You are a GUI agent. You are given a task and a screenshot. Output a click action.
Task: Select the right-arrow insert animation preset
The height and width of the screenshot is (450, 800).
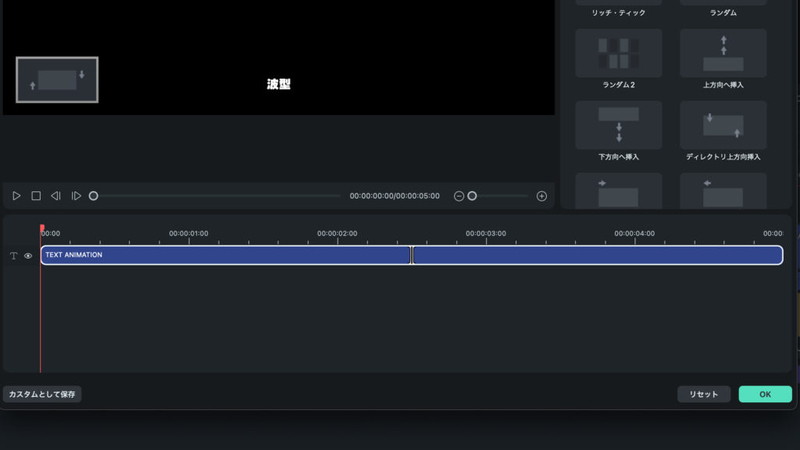(618, 191)
